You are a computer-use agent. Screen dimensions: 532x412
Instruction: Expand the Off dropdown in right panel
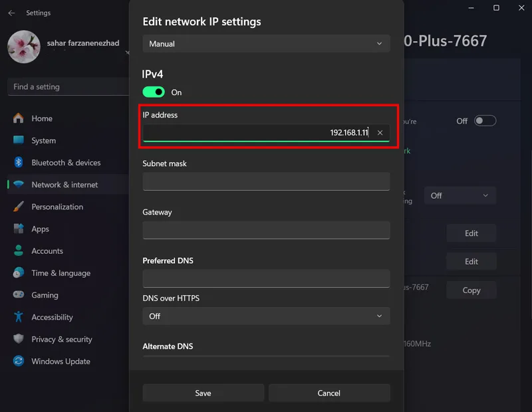pyautogui.click(x=460, y=195)
